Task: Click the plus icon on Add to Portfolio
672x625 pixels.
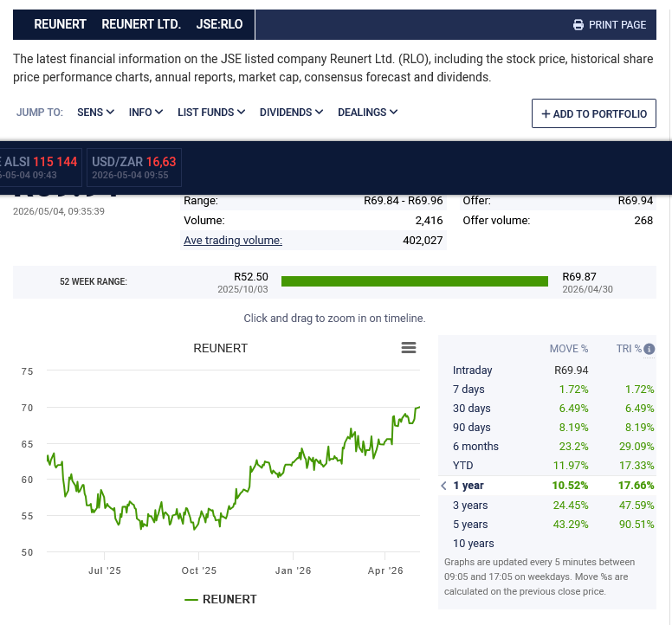Action: click(x=546, y=114)
